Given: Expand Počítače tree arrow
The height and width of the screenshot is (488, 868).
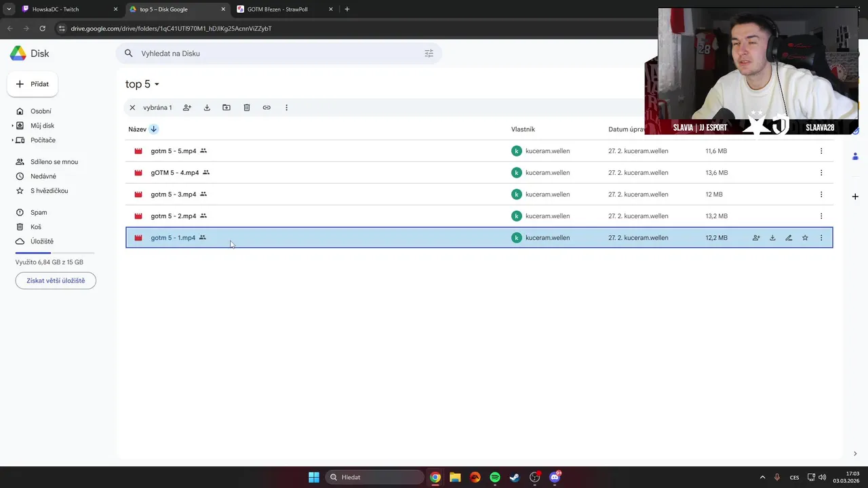Looking at the screenshot, I should coord(13,140).
